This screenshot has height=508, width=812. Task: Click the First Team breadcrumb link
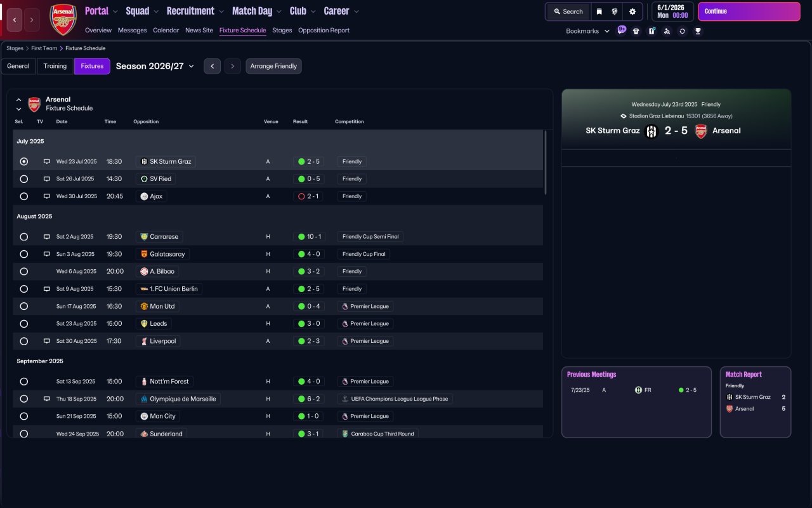tap(44, 48)
